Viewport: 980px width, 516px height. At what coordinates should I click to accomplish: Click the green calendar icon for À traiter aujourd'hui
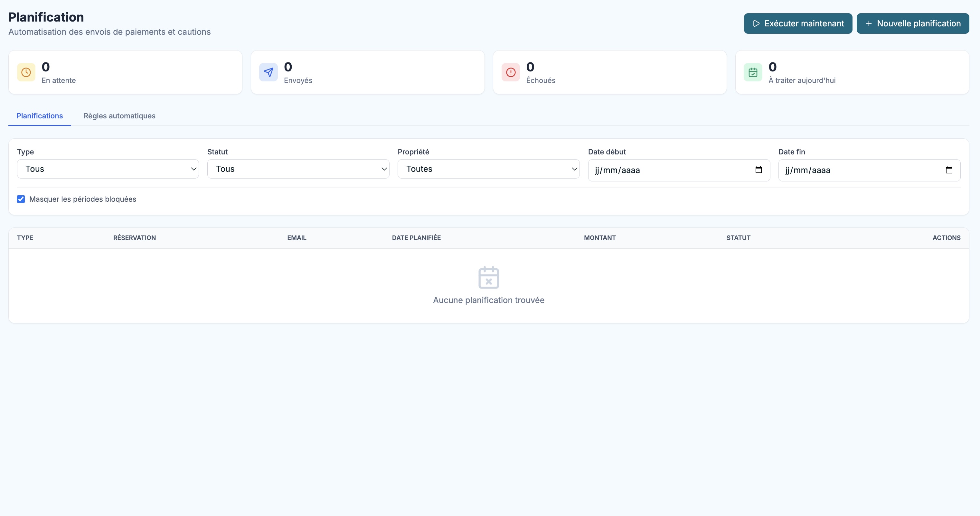(753, 72)
